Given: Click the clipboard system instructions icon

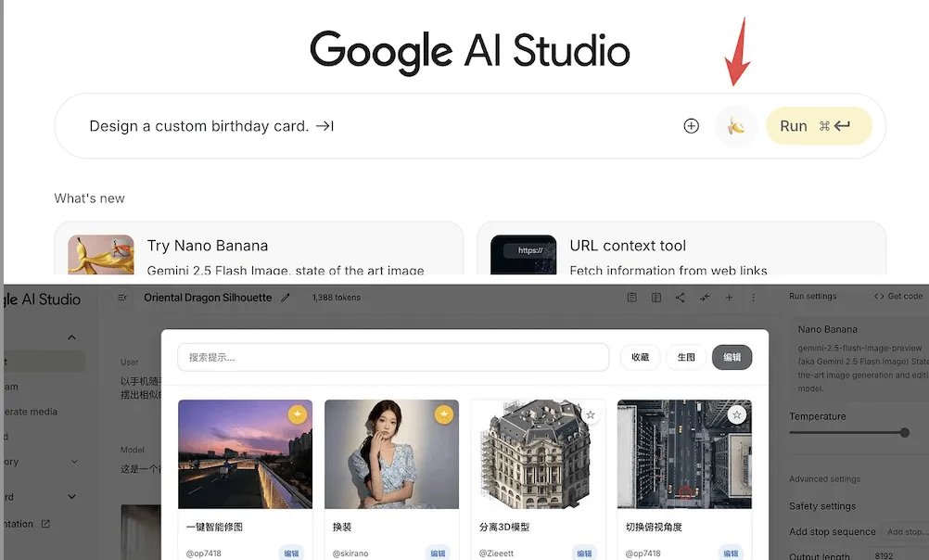Looking at the screenshot, I should click(631, 298).
